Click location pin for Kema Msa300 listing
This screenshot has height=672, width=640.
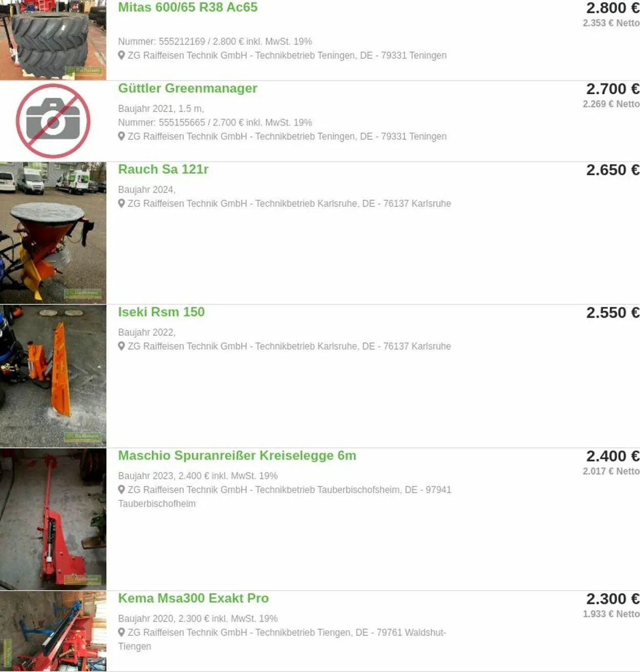pos(121,633)
